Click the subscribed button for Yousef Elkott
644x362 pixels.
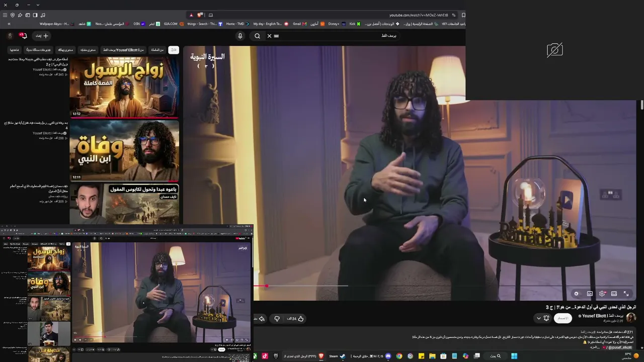pos(562,318)
